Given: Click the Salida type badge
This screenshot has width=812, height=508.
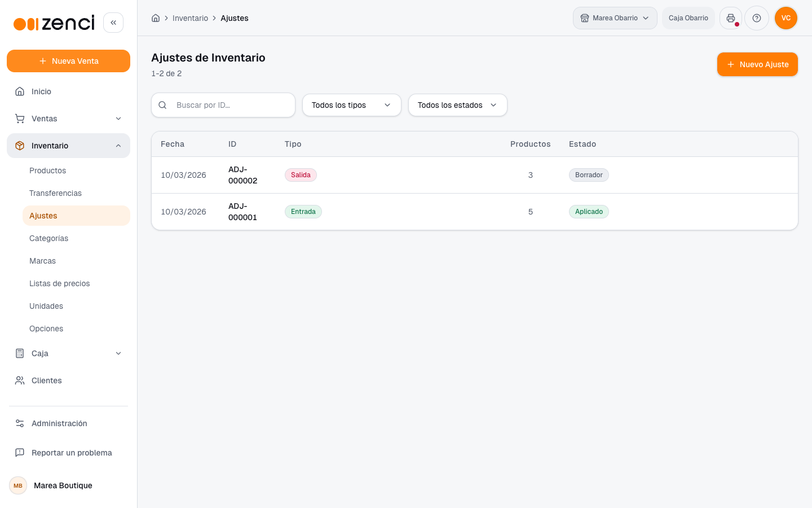Looking at the screenshot, I should pos(301,175).
